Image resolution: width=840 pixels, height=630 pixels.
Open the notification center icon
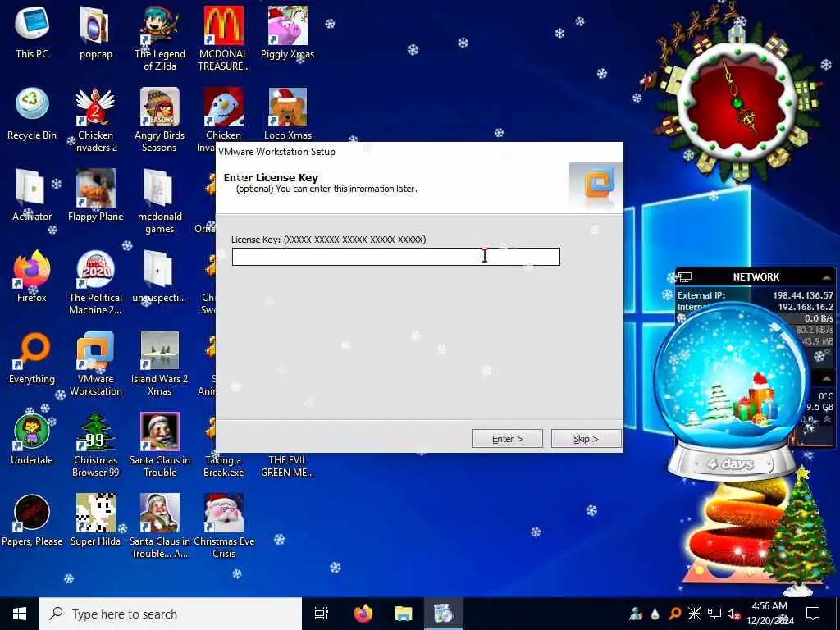coord(813,614)
